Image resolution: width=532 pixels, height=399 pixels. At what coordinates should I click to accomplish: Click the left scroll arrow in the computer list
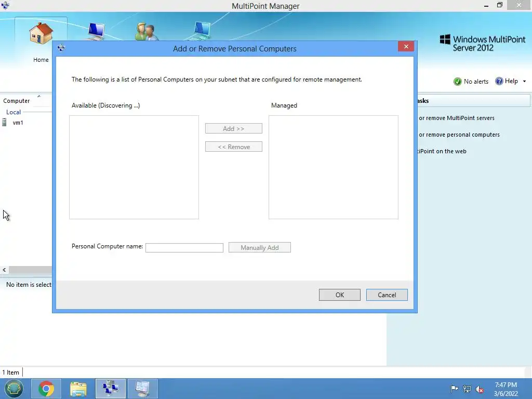[x=4, y=270]
